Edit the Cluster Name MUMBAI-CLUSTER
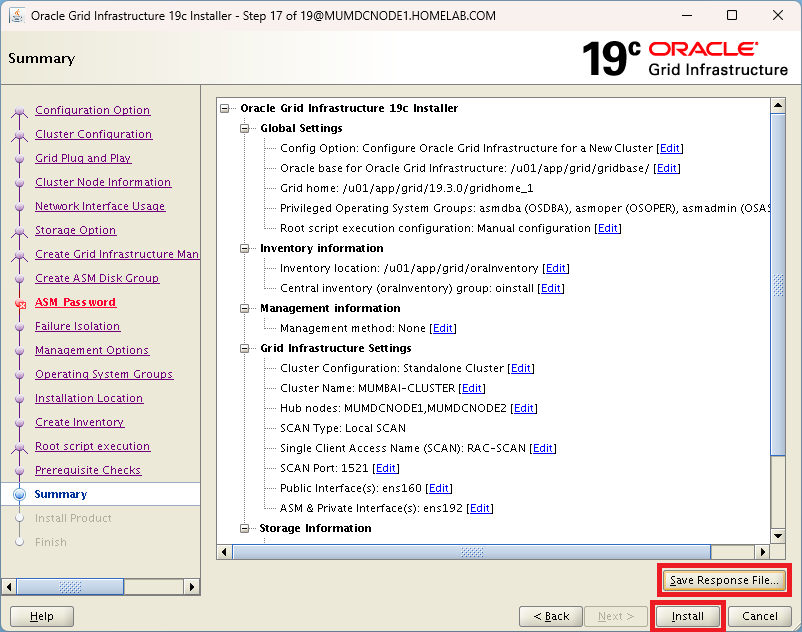The width and height of the screenshot is (802, 632). pyautogui.click(x=473, y=388)
